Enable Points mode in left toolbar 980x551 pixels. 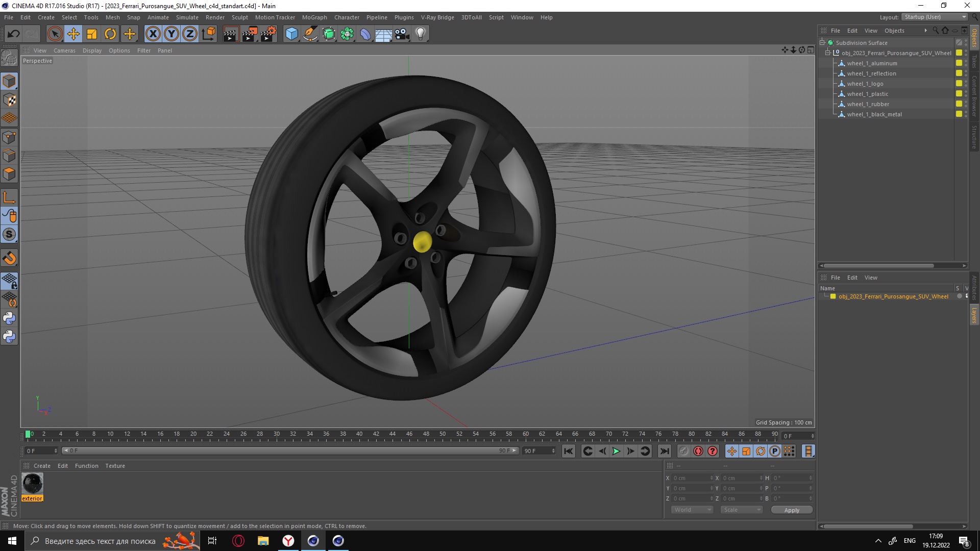9,137
